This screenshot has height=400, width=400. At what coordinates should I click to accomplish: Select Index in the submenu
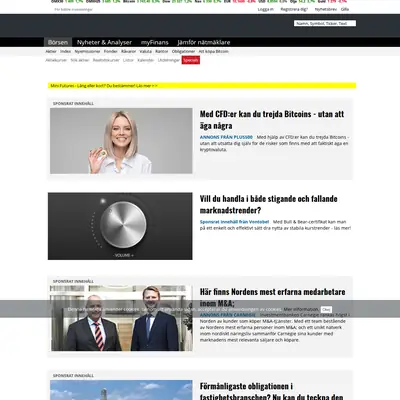coord(65,51)
